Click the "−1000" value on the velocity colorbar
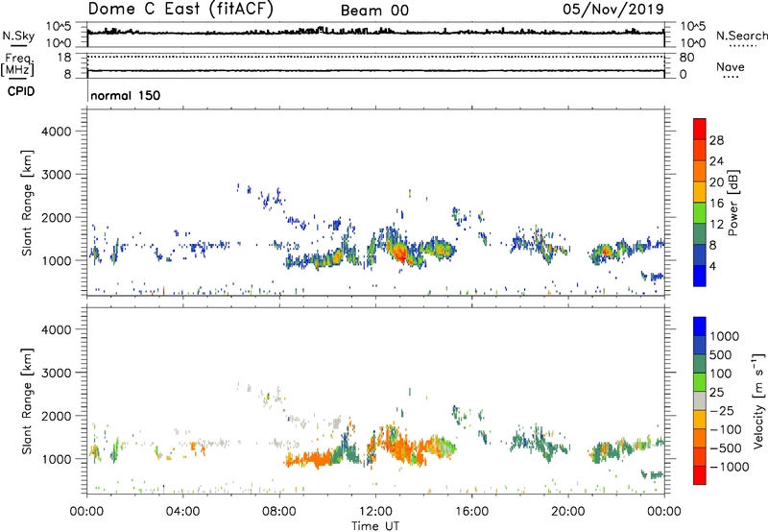The height and width of the screenshot is (532, 768). (x=729, y=467)
